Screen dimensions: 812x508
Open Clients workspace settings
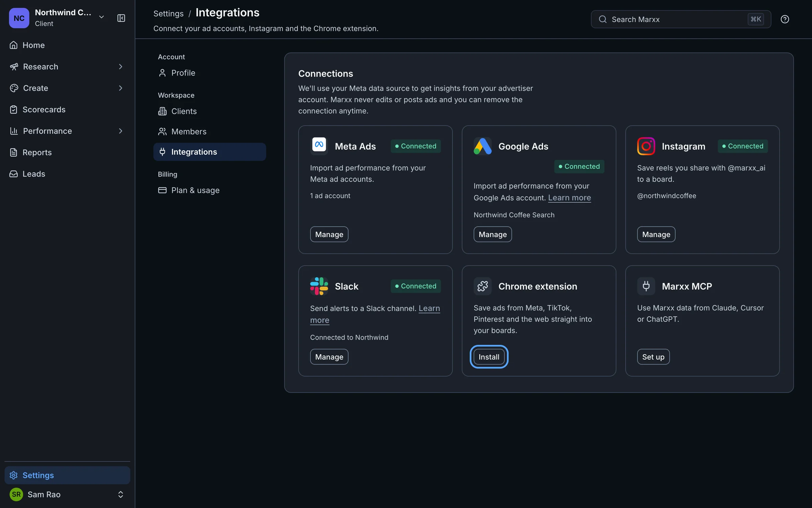pyautogui.click(x=209, y=111)
